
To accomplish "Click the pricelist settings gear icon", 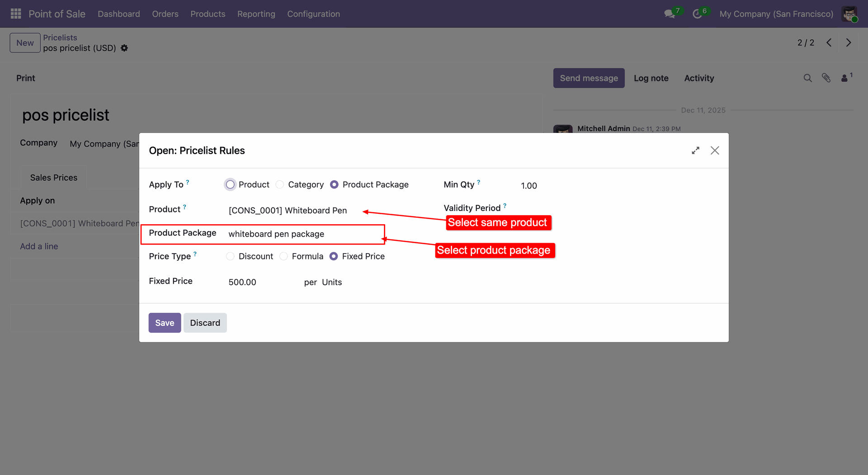I will 124,48.
